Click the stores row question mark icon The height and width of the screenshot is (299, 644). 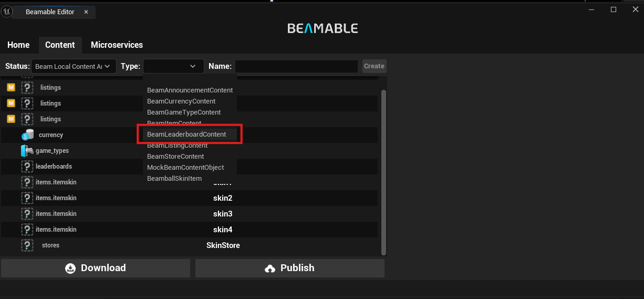pyautogui.click(x=27, y=245)
